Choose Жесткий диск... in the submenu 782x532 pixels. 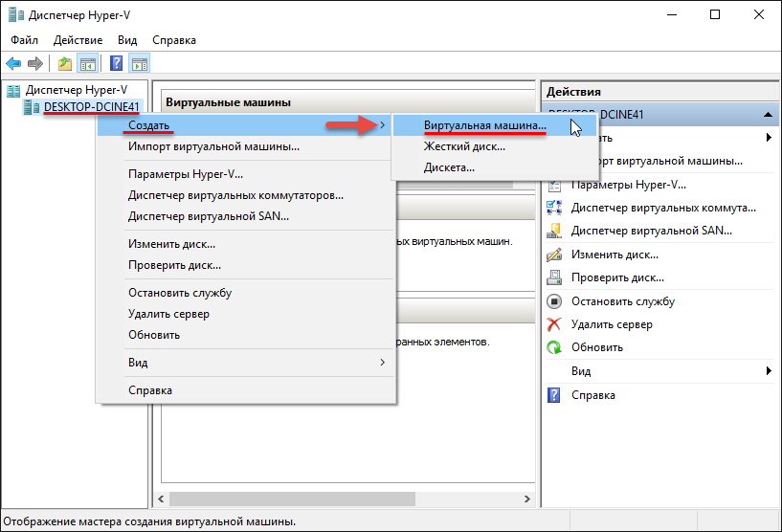coord(495,146)
